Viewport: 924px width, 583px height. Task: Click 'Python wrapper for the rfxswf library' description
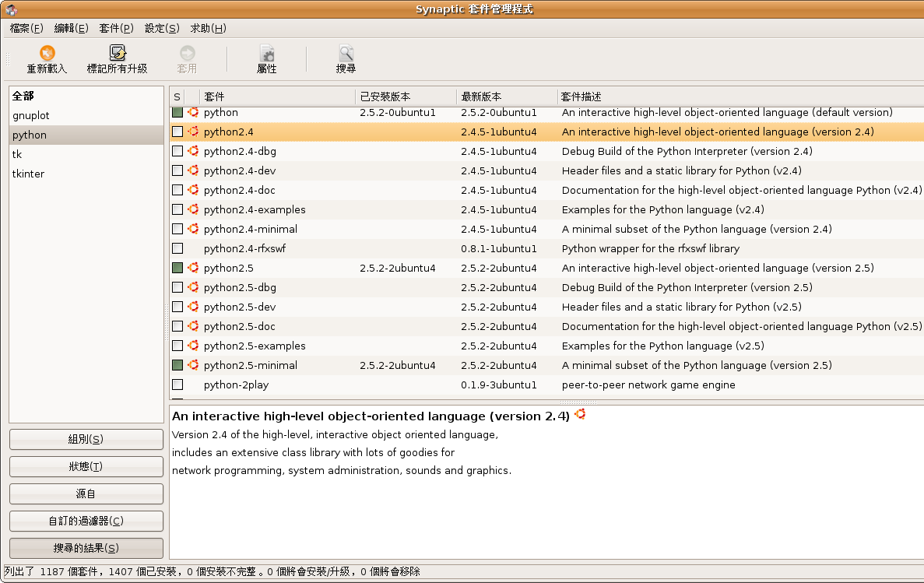click(x=651, y=248)
